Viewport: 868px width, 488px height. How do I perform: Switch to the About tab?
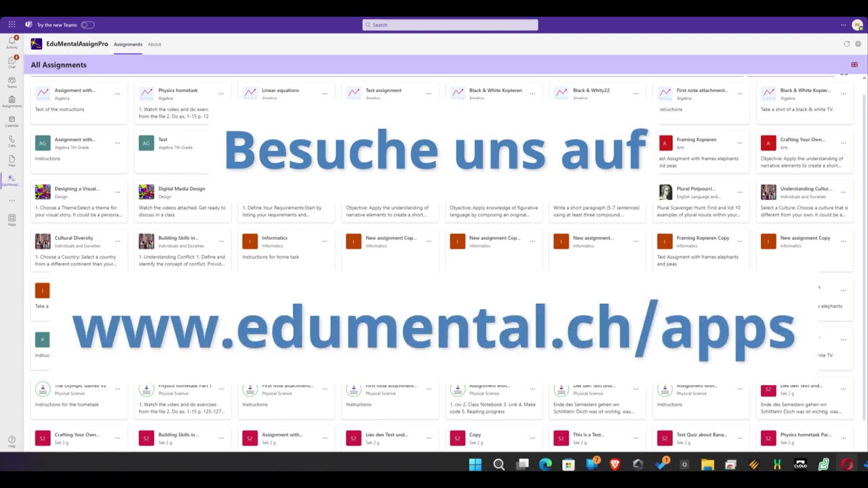pyautogui.click(x=155, y=44)
